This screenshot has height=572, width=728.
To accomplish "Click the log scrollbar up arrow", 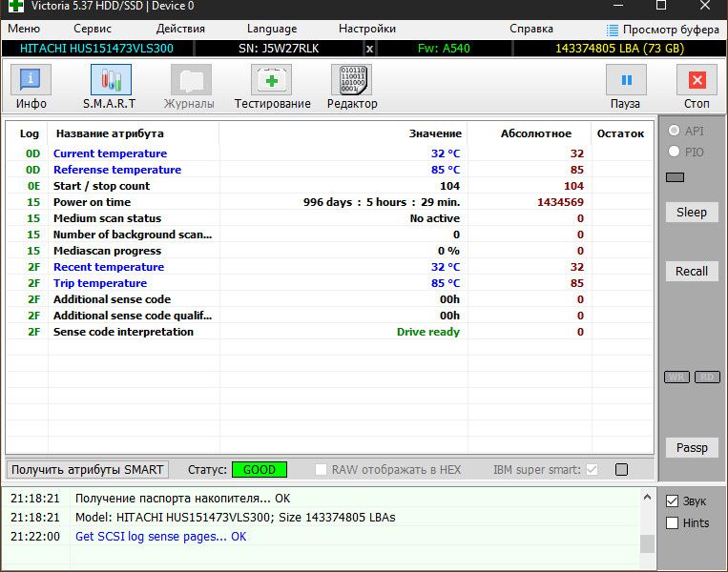I will (647, 498).
